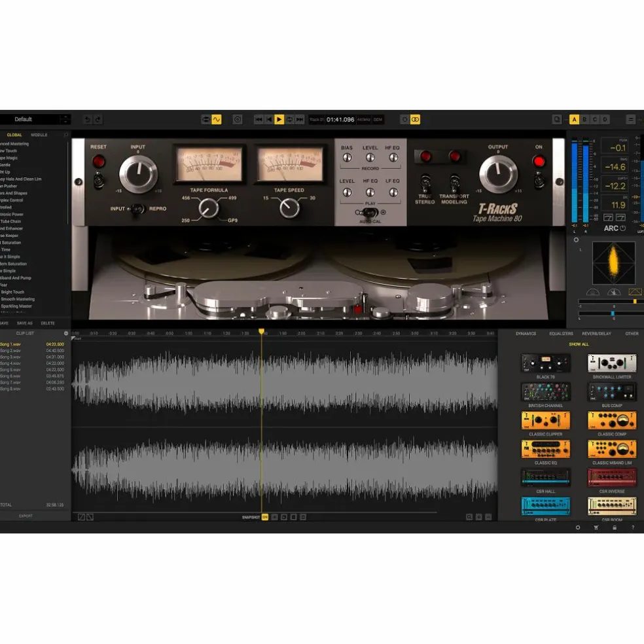Click the redo arrow icon
This screenshot has width=644, height=644.
pyautogui.click(x=98, y=120)
